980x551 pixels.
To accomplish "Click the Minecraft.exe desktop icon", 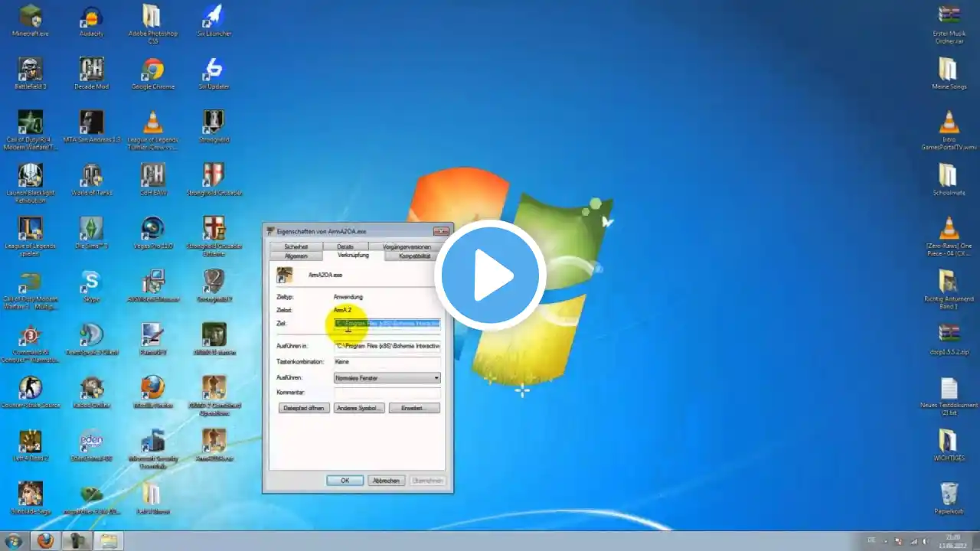I will (31, 17).
